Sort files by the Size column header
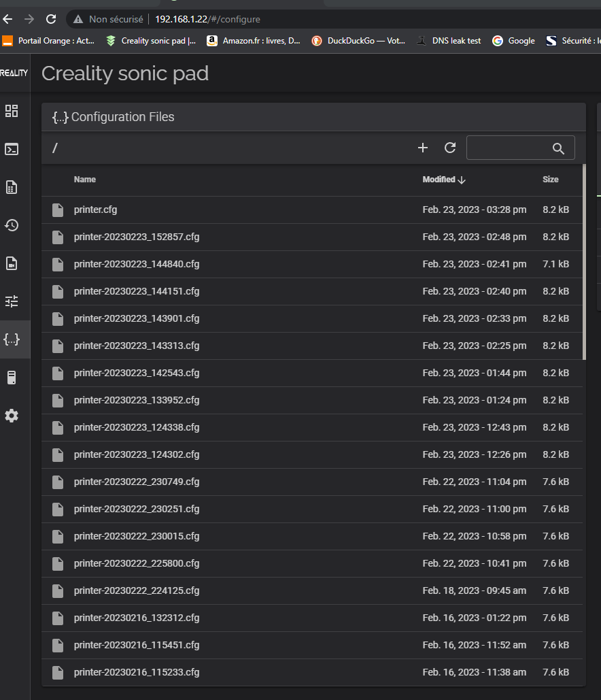This screenshot has width=601, height=700. pyautogui.click(x=550, y=180)
